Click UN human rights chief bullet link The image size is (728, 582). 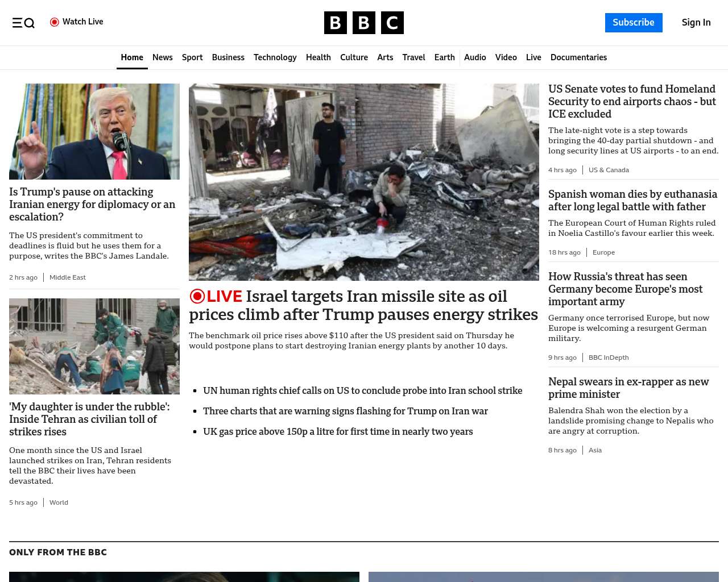(362, 390)
